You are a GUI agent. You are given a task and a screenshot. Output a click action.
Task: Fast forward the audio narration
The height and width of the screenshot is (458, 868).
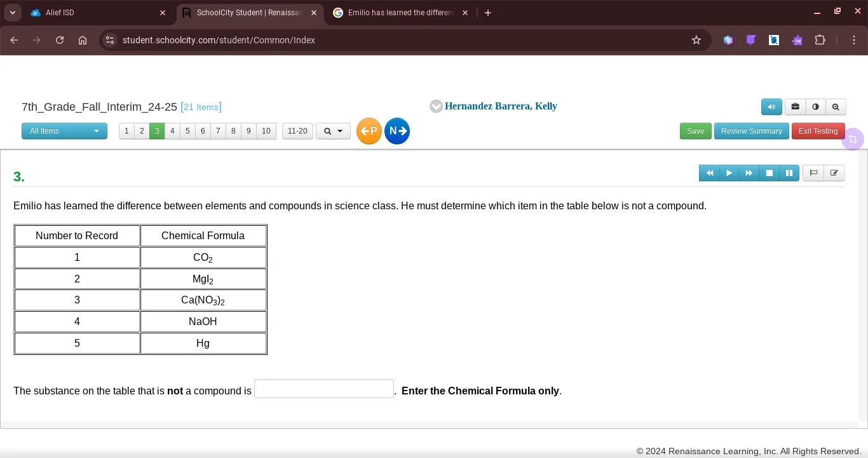749,173
